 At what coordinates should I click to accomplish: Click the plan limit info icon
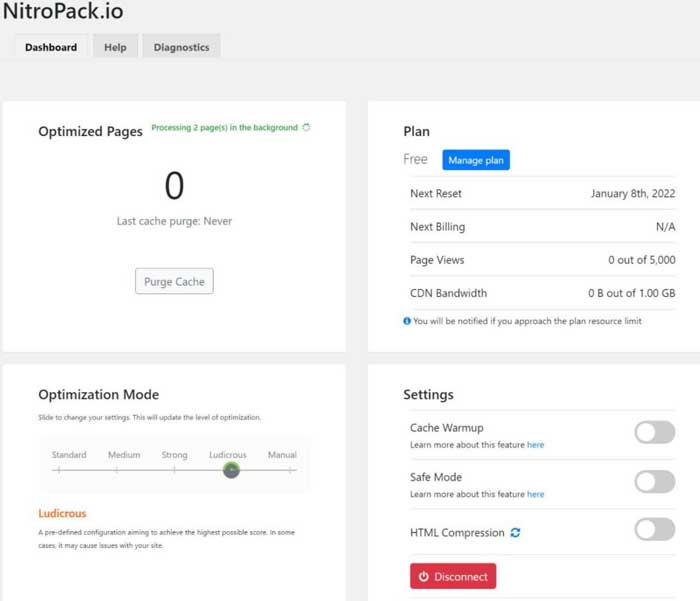[x=407, y=321]
